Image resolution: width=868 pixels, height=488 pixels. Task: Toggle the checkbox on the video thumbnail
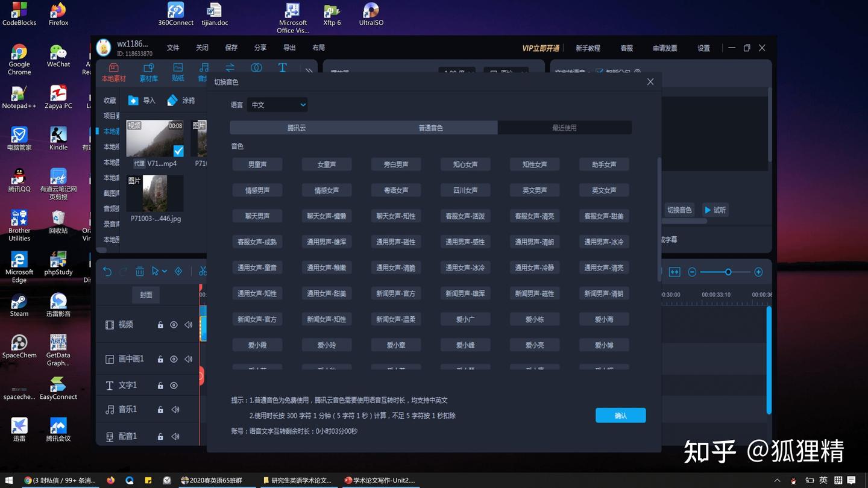[178, 151]
